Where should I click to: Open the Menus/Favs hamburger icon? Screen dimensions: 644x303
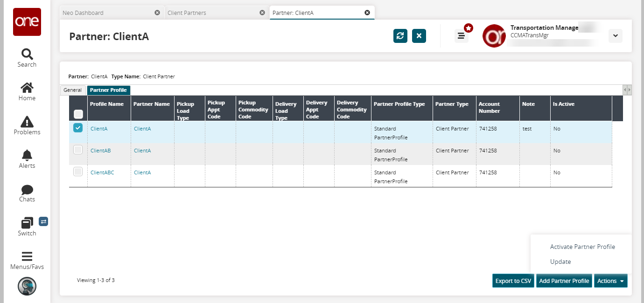[27, 256]
